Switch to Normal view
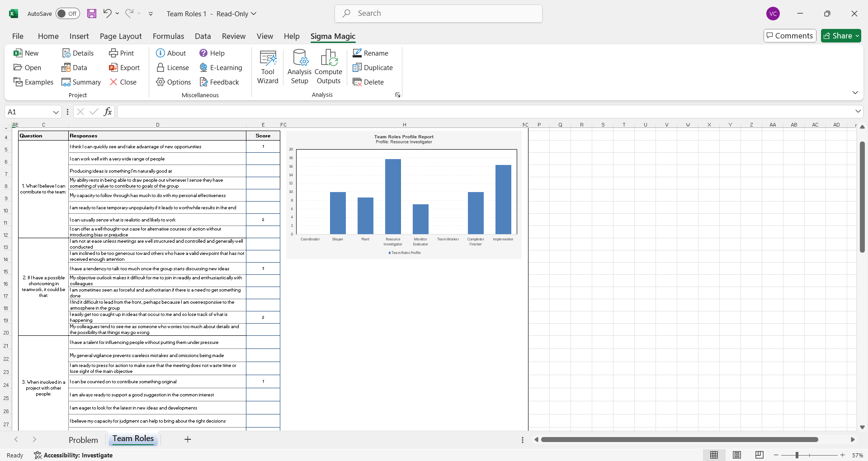The height and width of the screenshot is (461, 868). (x=714, y=455)
